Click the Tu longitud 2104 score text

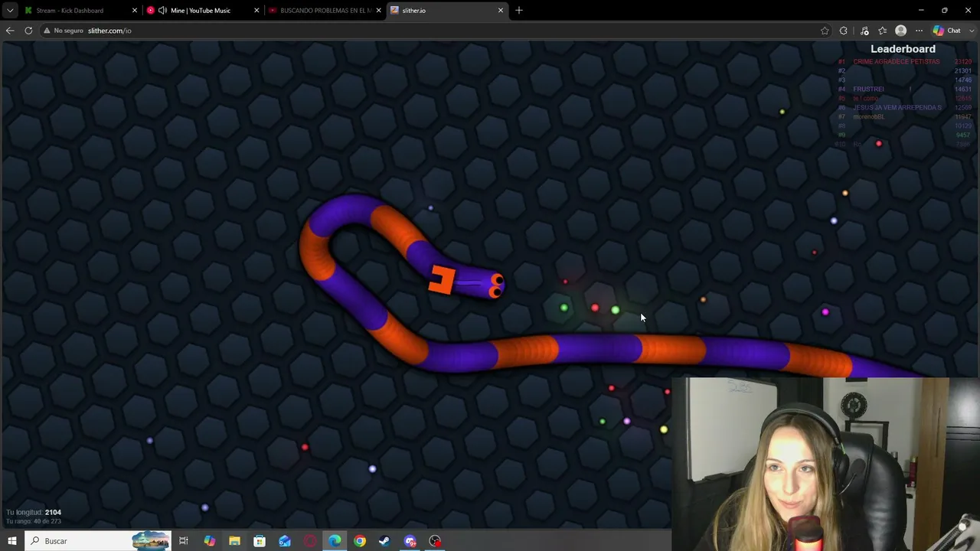(x=34, y=512)
